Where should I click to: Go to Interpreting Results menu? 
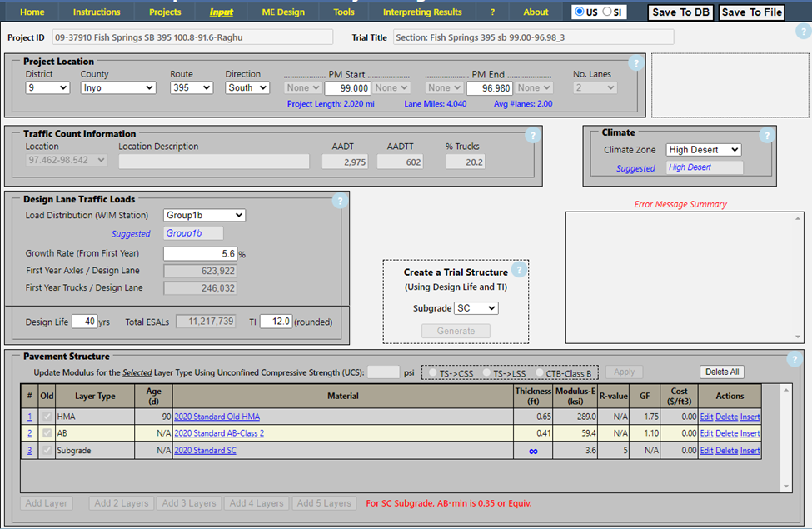pyautogui.click(x=422, y=12)
